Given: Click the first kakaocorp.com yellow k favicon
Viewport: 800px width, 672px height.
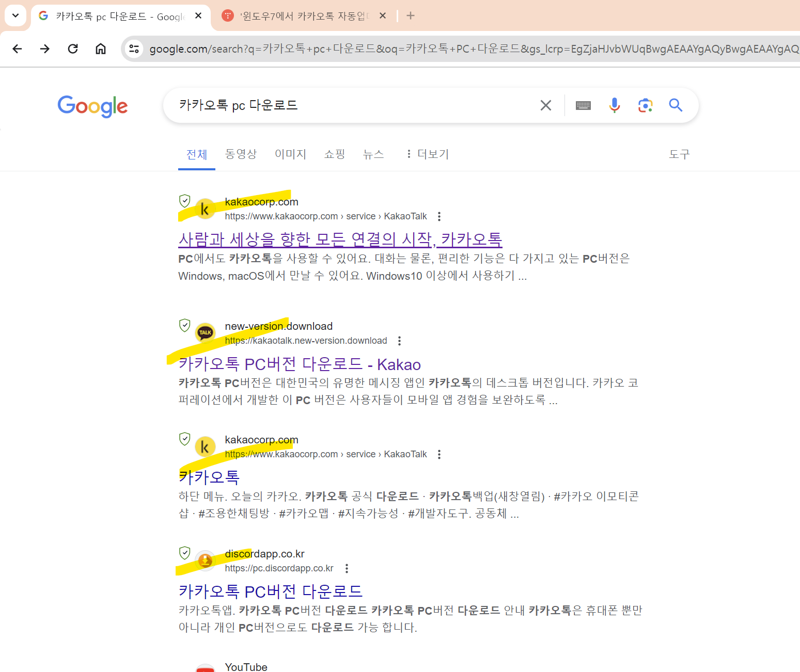Looking at the screenshot, I should tap(205, 209).
